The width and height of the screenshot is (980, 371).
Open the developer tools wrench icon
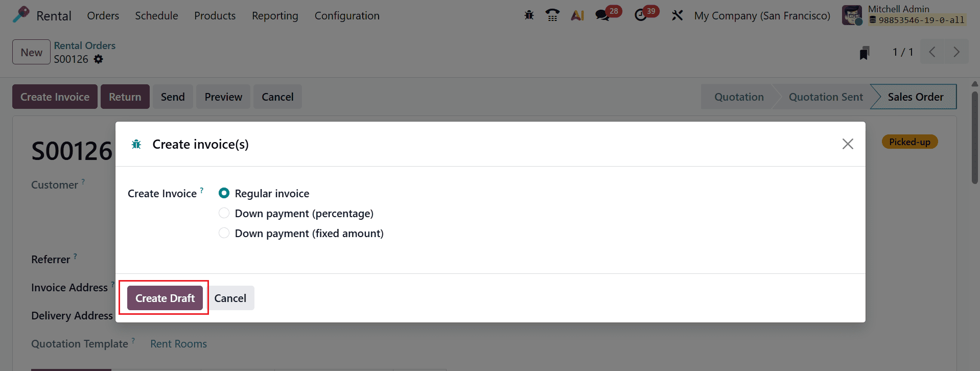click(x=677, y=15)
